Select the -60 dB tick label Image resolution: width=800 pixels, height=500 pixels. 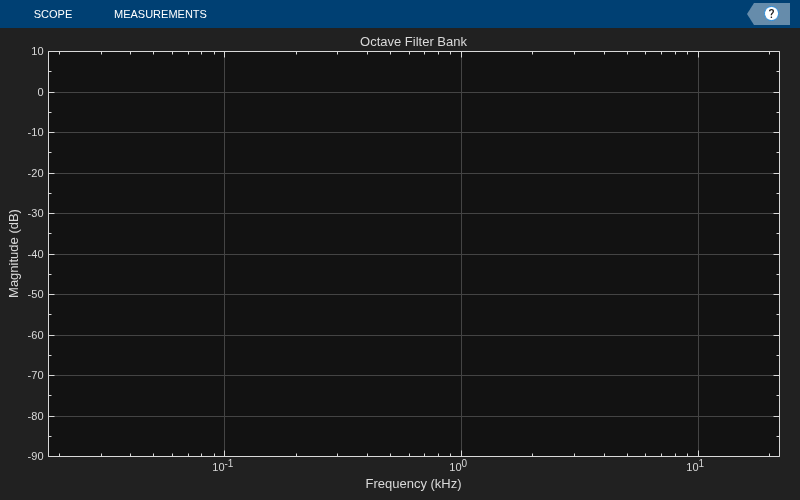click(36, 335)
